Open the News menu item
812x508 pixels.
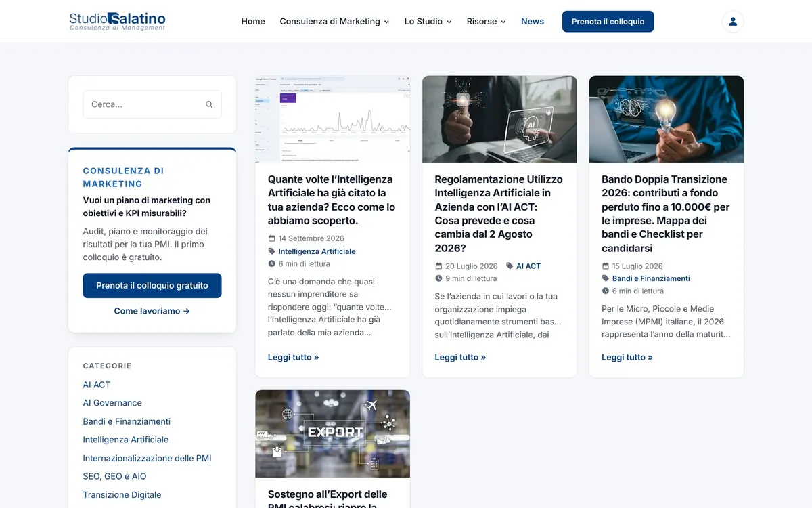pos(533,21)
